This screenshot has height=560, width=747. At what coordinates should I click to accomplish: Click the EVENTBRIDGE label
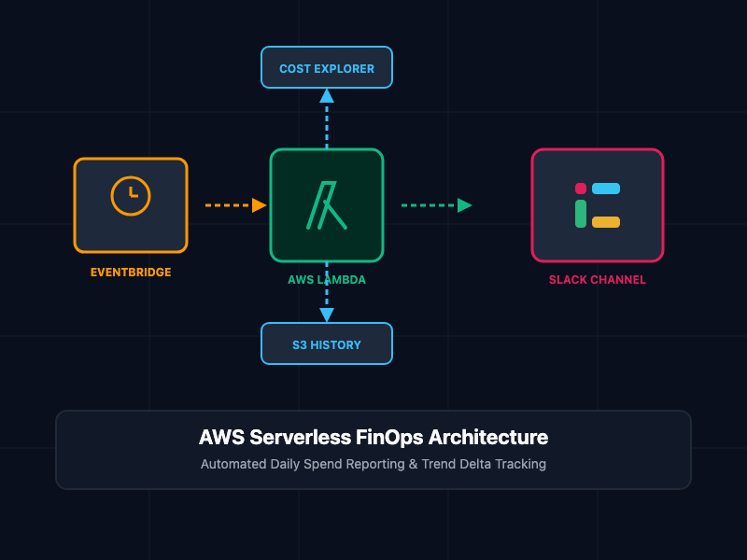131,273
